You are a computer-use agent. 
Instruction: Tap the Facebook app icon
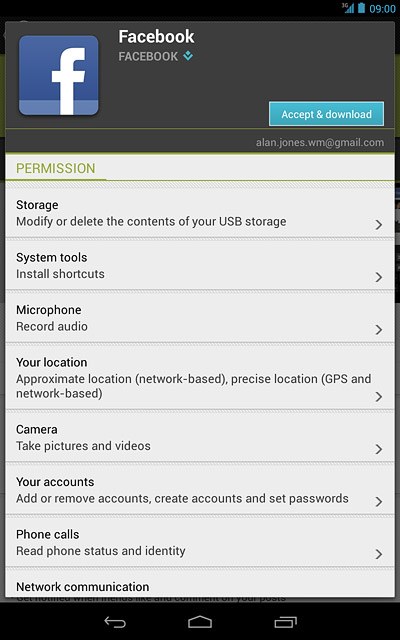[59, 76]
